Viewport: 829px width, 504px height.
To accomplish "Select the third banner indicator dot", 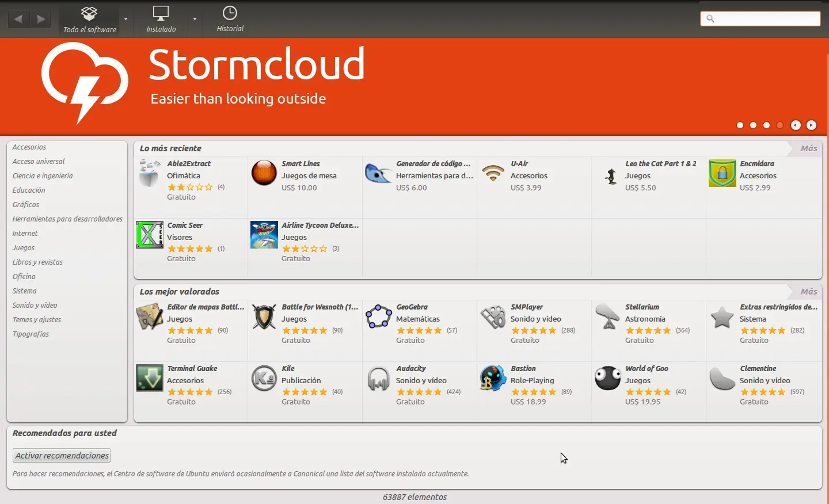I will [767, 125].
